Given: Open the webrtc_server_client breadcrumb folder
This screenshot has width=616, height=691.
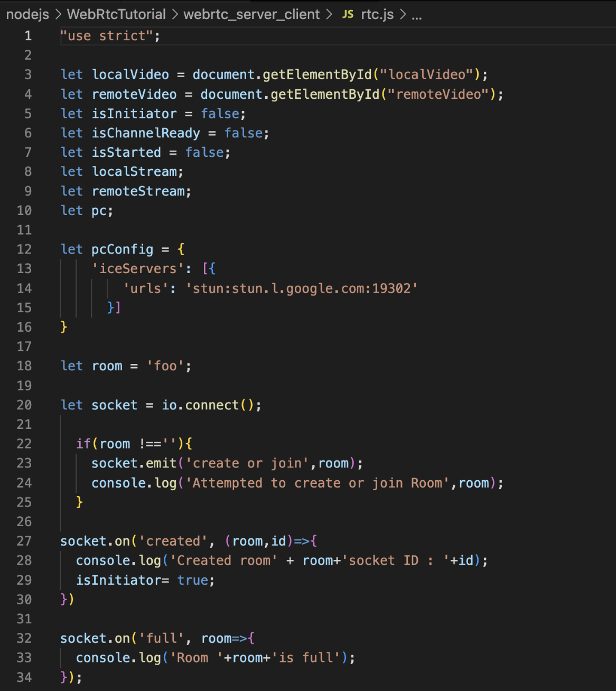Looking at the screenshot, I should tap(251, 14).
